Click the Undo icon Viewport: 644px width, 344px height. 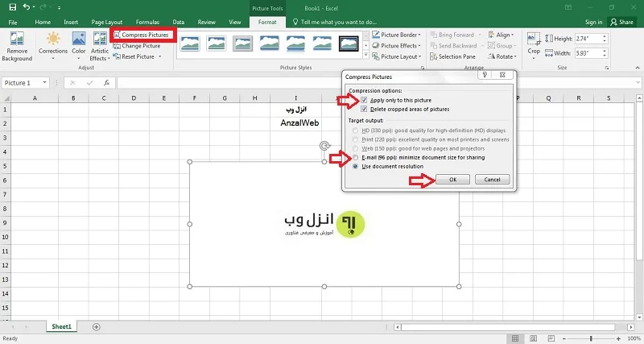point(27,7)
